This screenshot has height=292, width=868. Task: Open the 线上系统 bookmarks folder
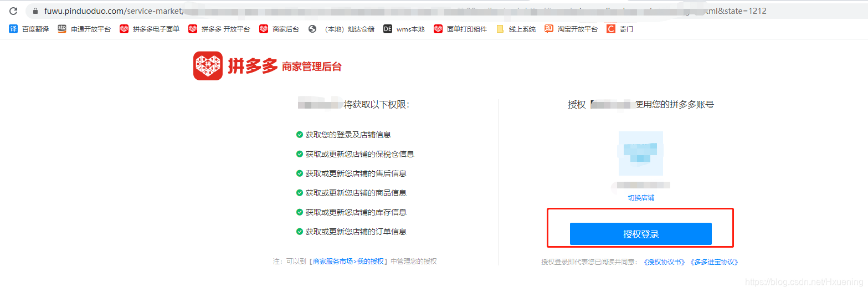tap(516, 29)
